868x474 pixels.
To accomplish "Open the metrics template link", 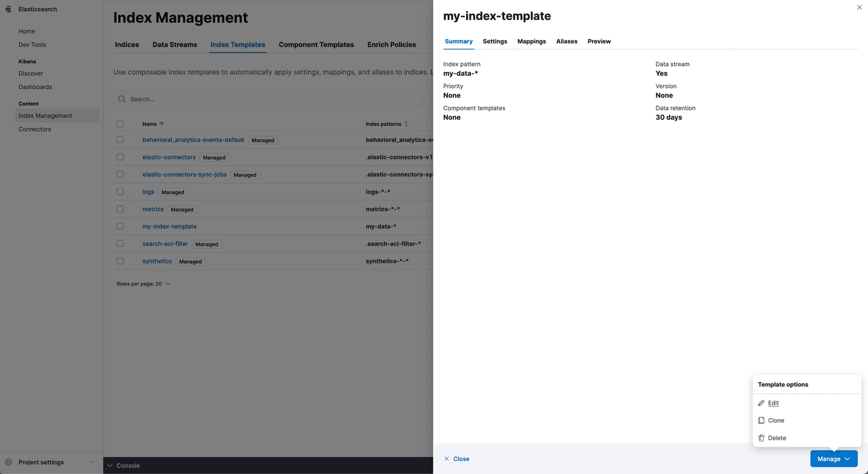I will point(153,209).
